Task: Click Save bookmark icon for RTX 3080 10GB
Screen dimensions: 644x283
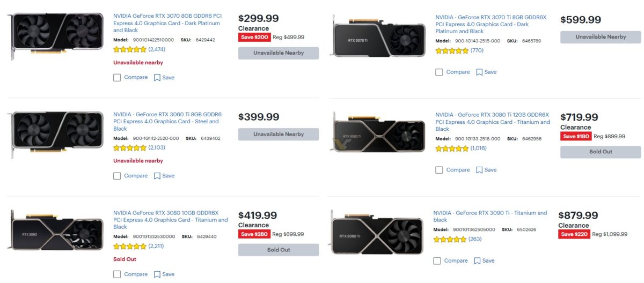Action: click(x=157, y=274)
